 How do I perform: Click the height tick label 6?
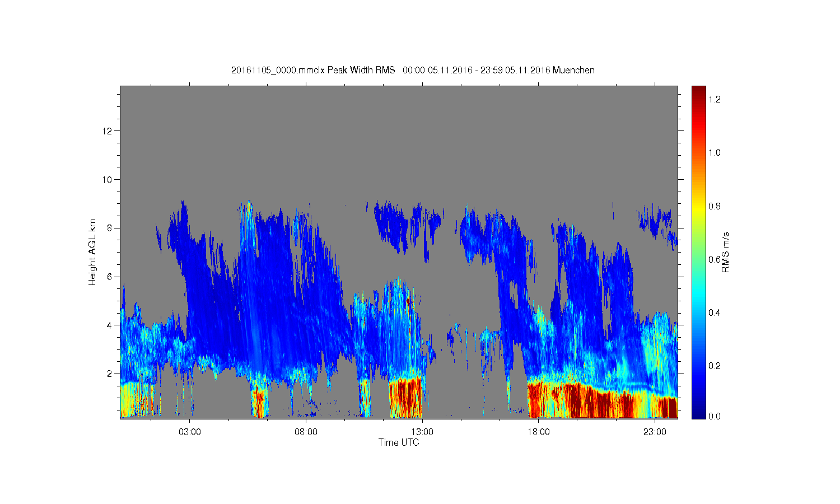110,277
